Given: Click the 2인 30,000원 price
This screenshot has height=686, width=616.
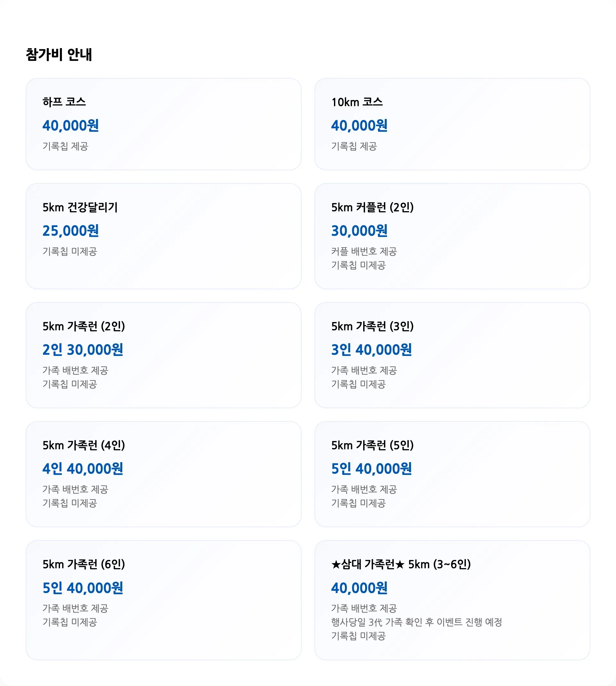Looking at the screenshot, I should point(82,350).
